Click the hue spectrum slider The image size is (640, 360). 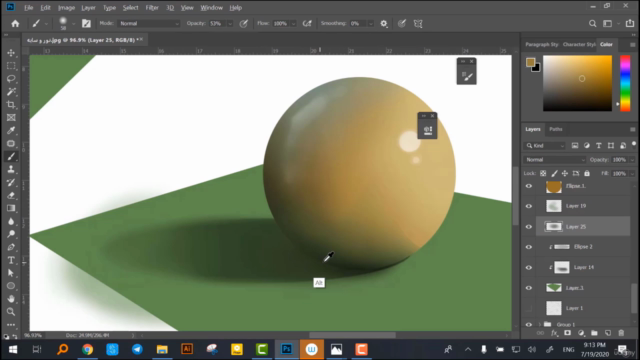pos(625,83)
